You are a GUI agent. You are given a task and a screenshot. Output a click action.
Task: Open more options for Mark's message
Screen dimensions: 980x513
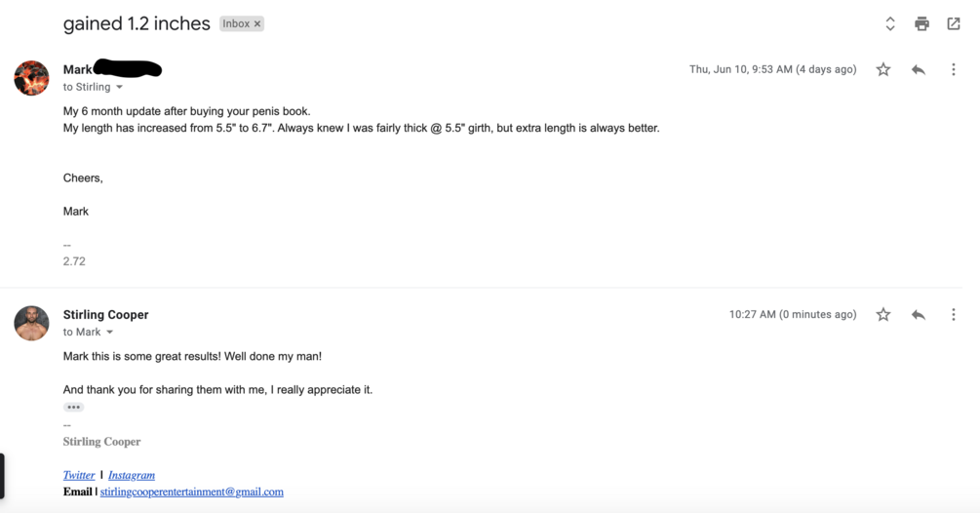[x=953, y=69]
